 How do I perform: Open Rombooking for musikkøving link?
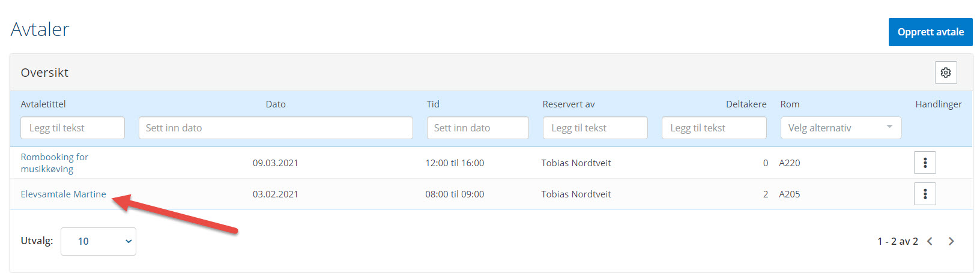point(54,163)
